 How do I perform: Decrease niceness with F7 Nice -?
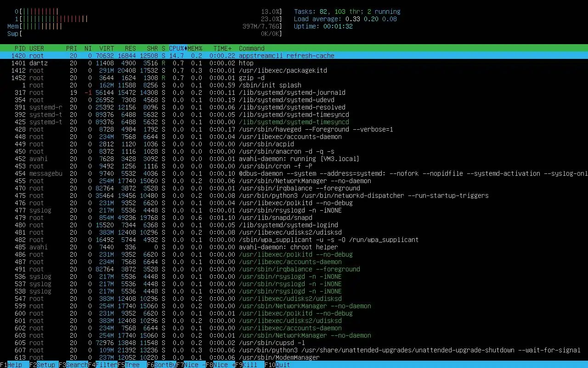191,365
